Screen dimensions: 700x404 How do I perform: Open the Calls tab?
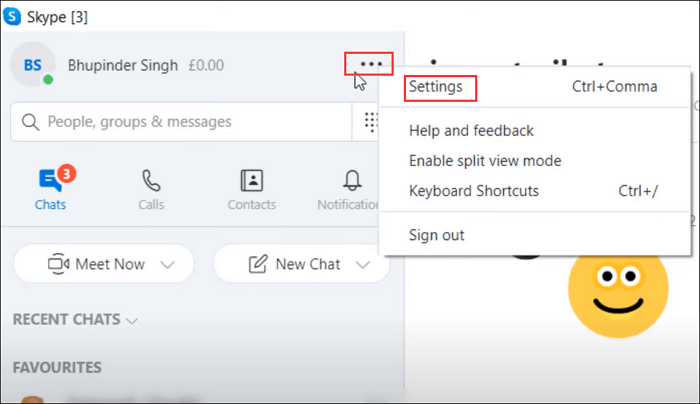pos(151,190)
